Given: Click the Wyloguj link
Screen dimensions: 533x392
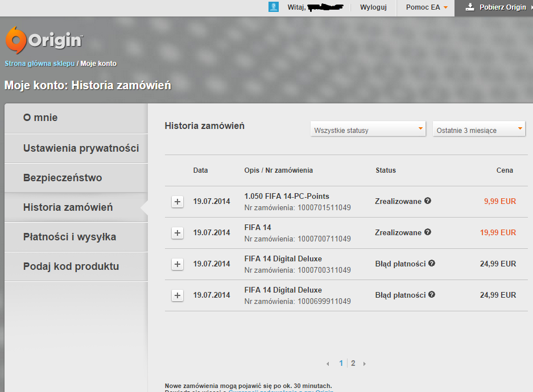Looking at the screenshot, I should [373, 7].
